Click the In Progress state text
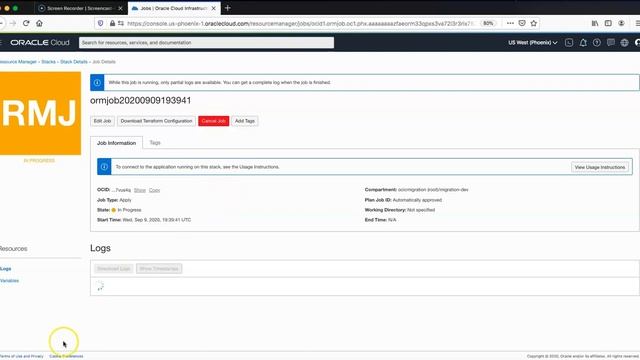Viewport: 640px width, 360px height. 129,210
